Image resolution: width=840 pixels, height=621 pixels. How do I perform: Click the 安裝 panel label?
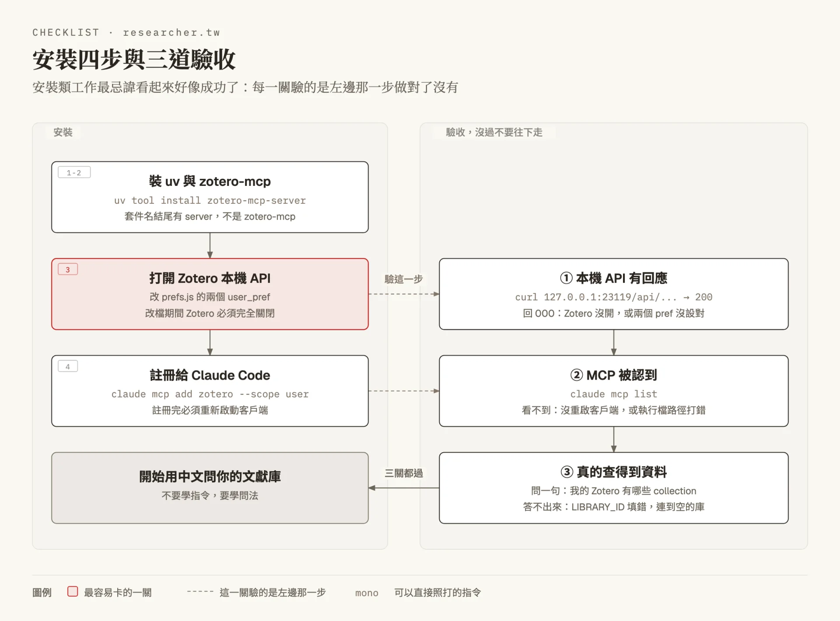[x=63, y=132]
